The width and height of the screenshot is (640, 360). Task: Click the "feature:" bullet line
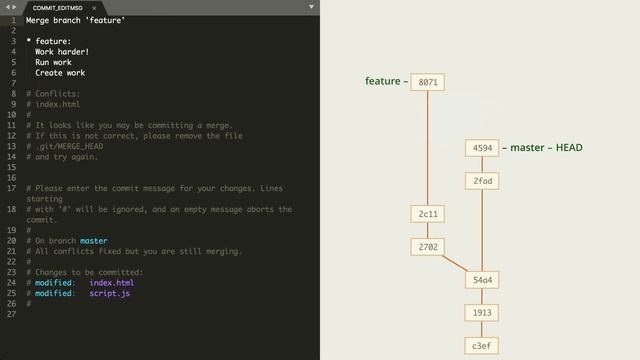coord(49,41)
